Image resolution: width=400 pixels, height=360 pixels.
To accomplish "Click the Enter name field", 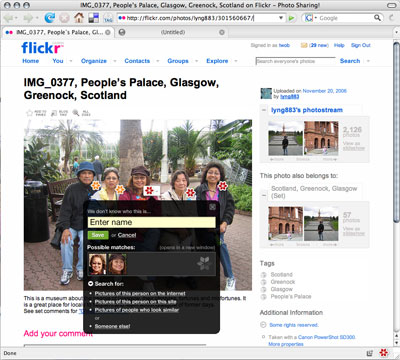I will coord(152,222).
